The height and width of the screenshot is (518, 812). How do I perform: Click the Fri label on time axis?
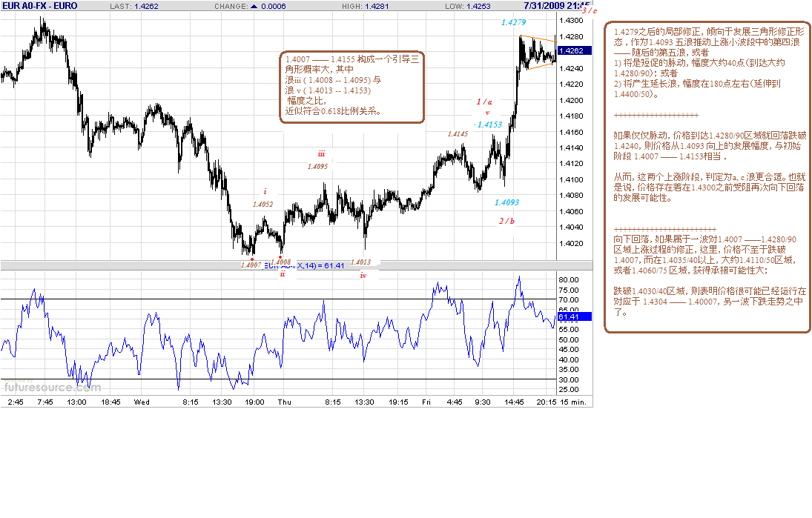pyautogui.click(x=426, y=402)
